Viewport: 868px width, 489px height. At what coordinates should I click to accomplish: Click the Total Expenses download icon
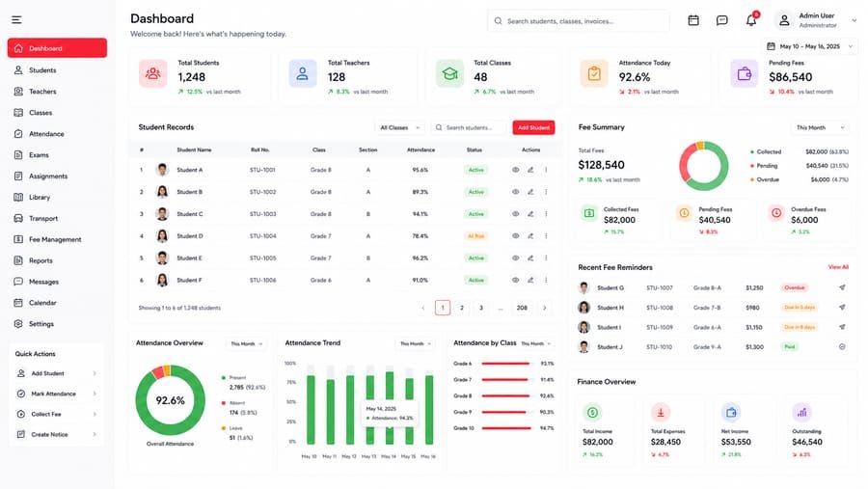[x=661, y=413]
